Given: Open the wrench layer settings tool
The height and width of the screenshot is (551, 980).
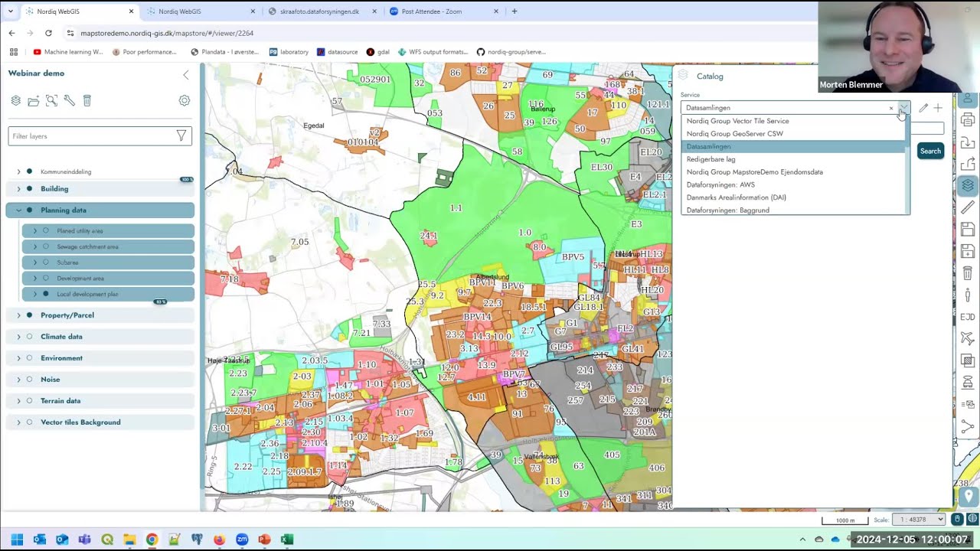Looking at the screenshot, I should tap(69, 100).
